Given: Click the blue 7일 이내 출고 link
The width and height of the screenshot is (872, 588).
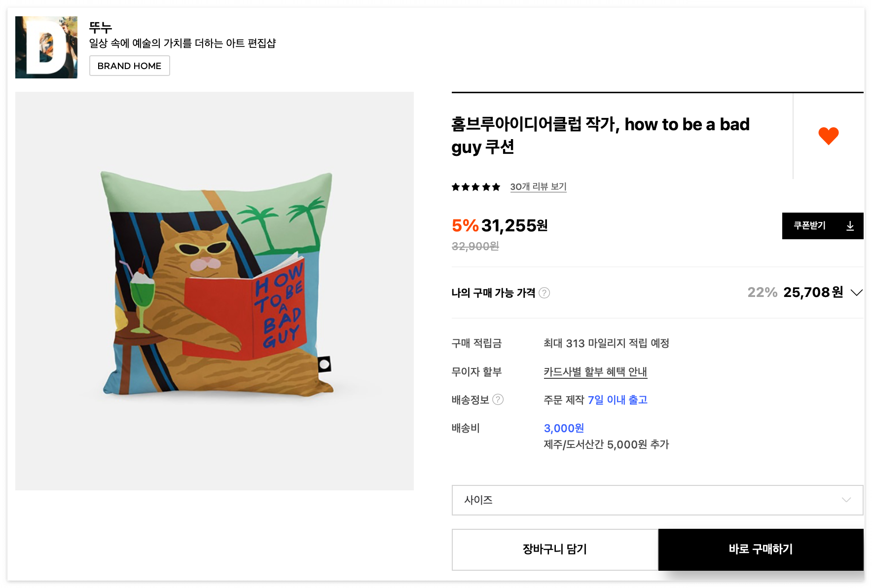Looking at the screenshot, I should pyautogui.click(x=618, y=400).
